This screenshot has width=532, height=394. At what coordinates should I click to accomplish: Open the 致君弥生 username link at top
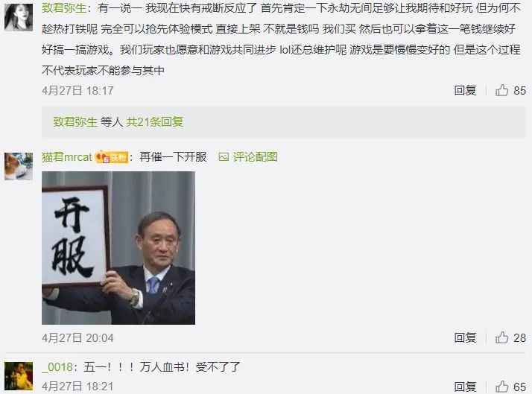click(x=64, y=7)
